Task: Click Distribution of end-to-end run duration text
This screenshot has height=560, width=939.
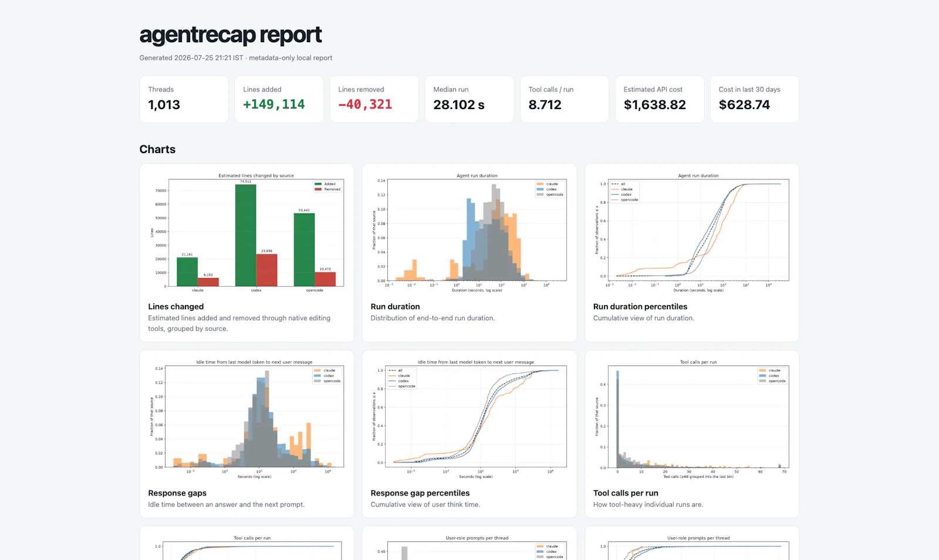Action: point(433,318)
